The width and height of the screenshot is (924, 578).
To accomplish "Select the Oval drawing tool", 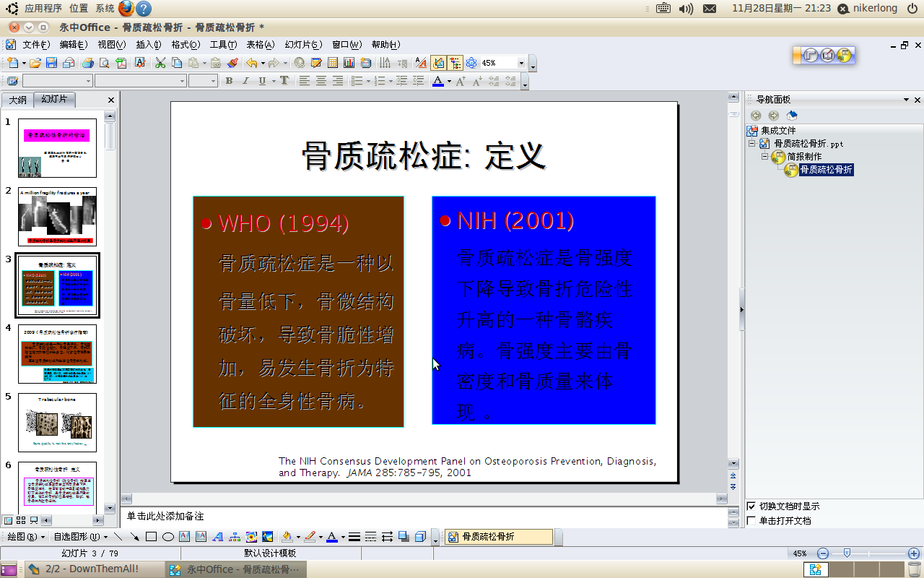I will tap(167, 537).
